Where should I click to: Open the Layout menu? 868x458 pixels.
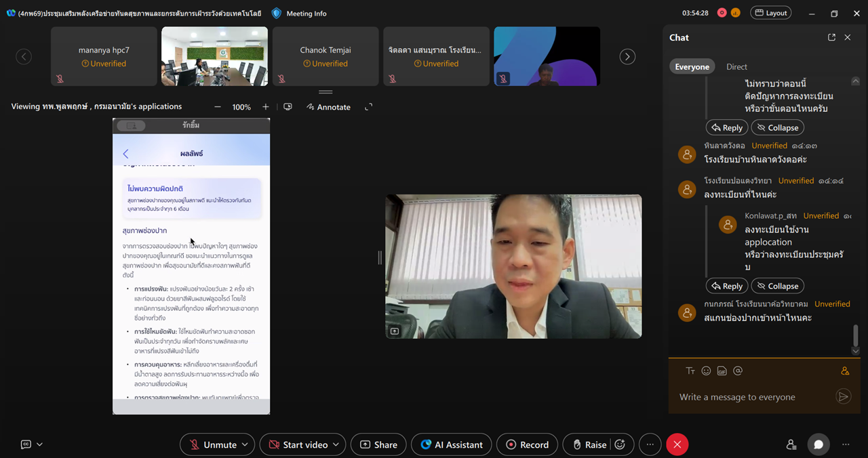pos(770,13)
